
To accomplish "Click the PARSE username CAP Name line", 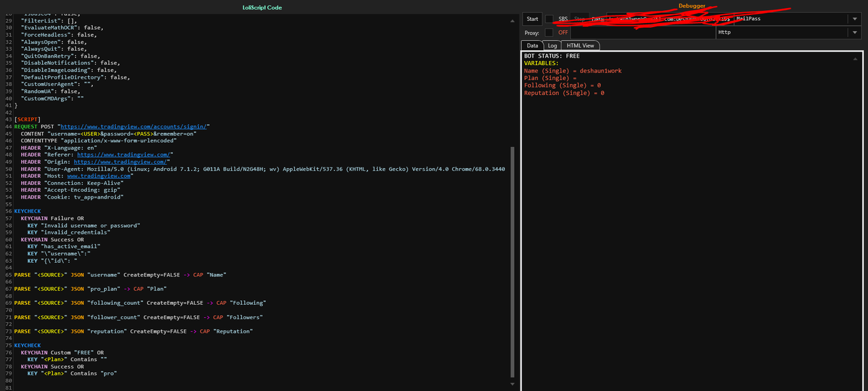I will 120,274.
